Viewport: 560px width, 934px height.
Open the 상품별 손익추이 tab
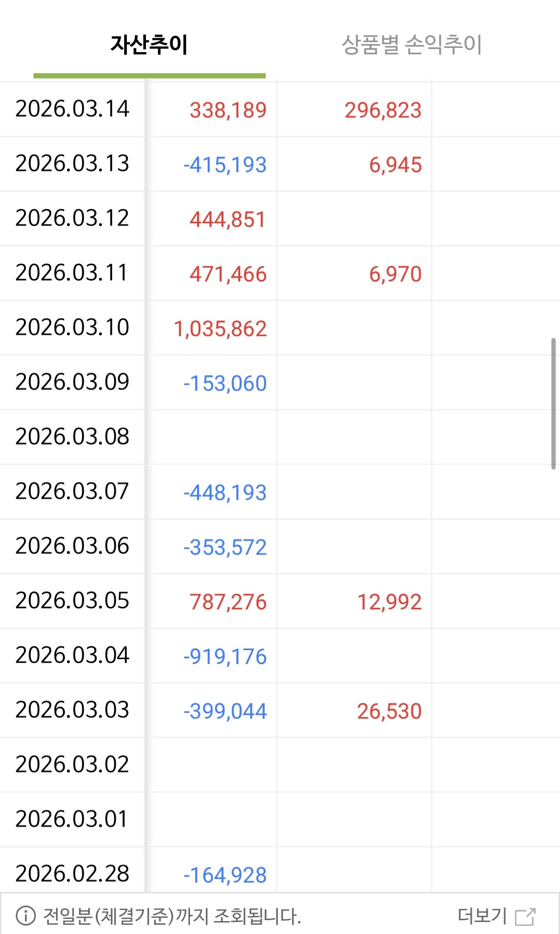[412, 45]
